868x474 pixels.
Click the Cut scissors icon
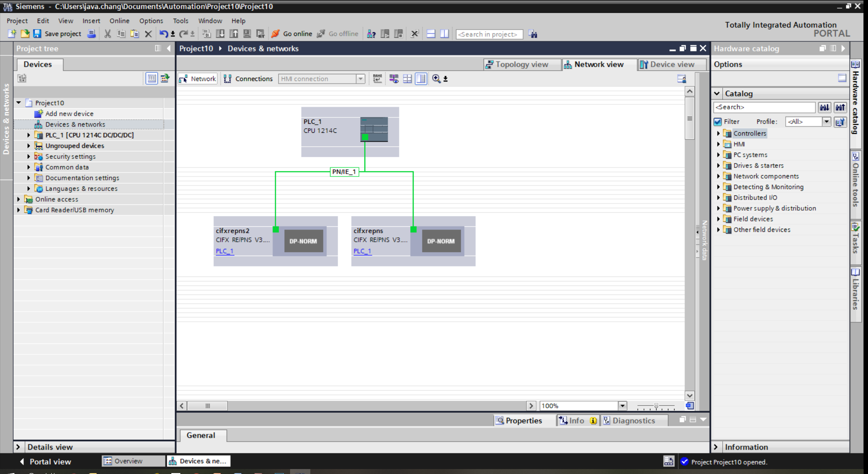(107, 34)
